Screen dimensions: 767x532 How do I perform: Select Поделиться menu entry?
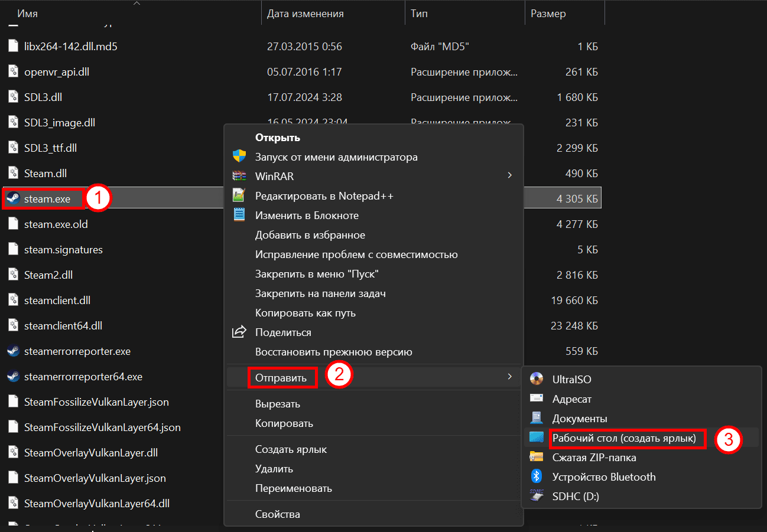pyautogui.click(x=283, y=332)
